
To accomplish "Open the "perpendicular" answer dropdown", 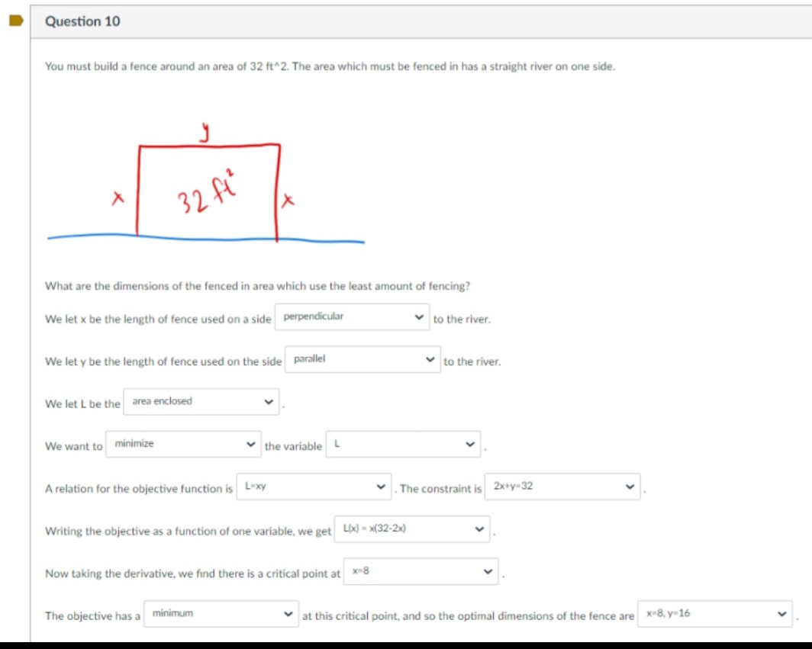I will point(351,316).
